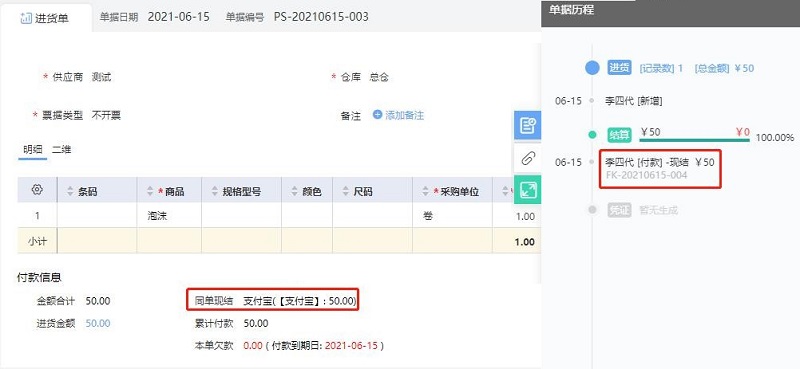This screenshot has width=800, height=369.
Task: Click the 单据历程 panel header
Action: click(571, 9)
